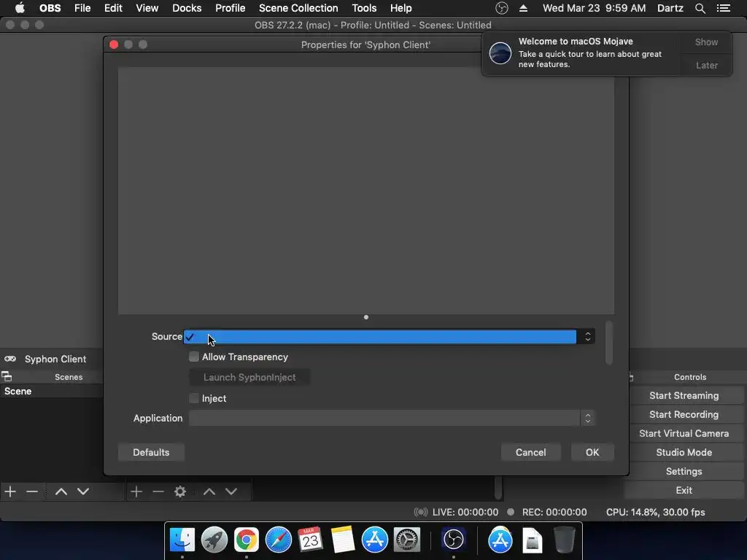
Task: Click Start Streaming button
Action: (684, 395)
